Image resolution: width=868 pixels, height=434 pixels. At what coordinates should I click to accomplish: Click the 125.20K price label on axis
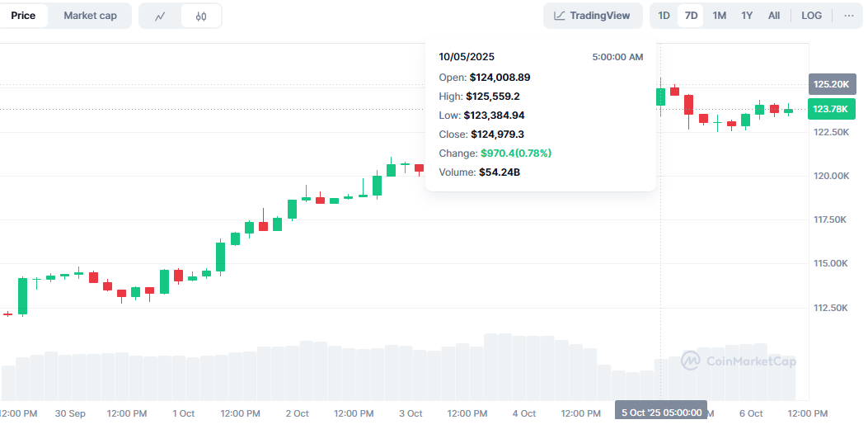pyautogui.click(x=830, y=84)
